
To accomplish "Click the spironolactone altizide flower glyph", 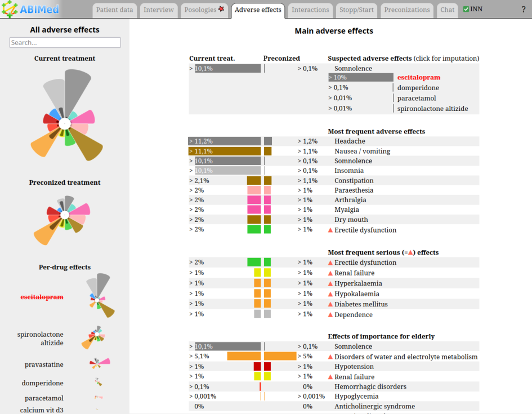I will pos(93,337).
